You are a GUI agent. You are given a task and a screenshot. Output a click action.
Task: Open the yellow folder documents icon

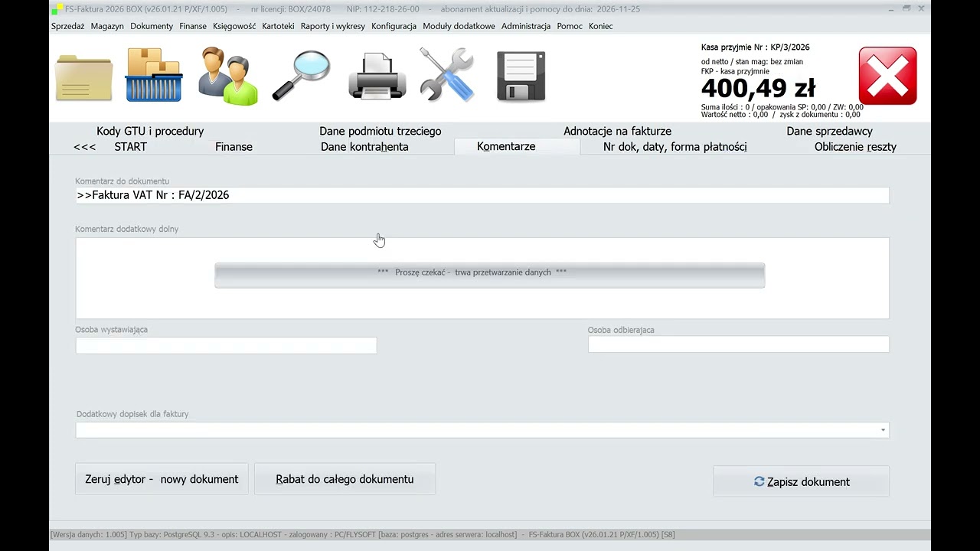point(84,77)
